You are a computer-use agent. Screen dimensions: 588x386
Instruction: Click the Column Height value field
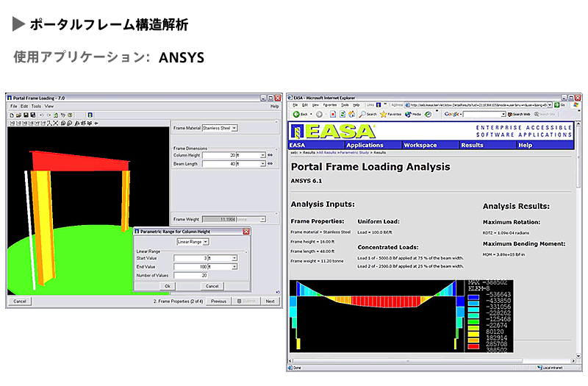pyautogui.click(x=219, y=155)
